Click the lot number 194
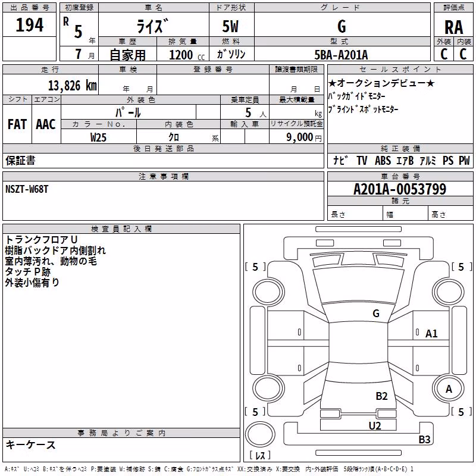Screen dimensions: 476x476 coord(29,25)
